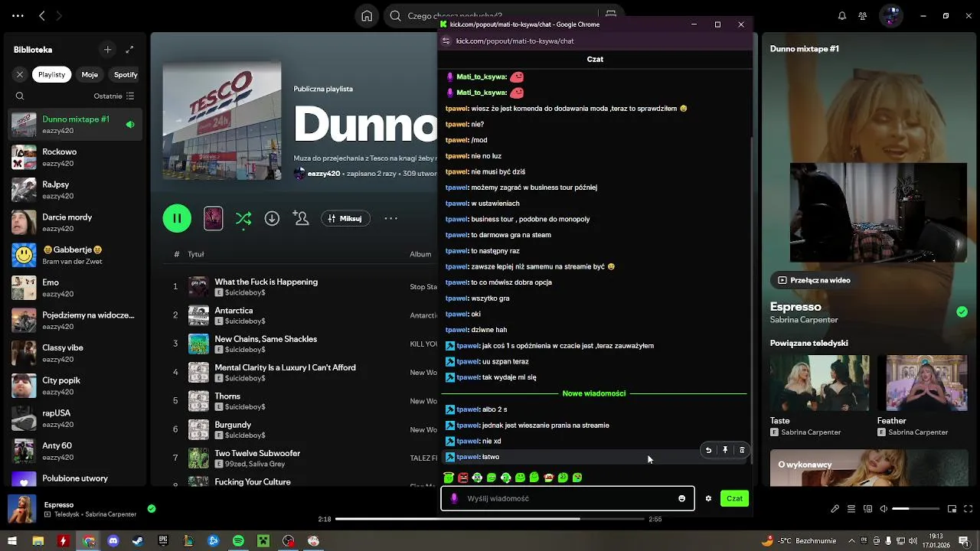Focus the Wyślij wiadomość chat input
Screen dimensions: 980x551
coord(567,498)
